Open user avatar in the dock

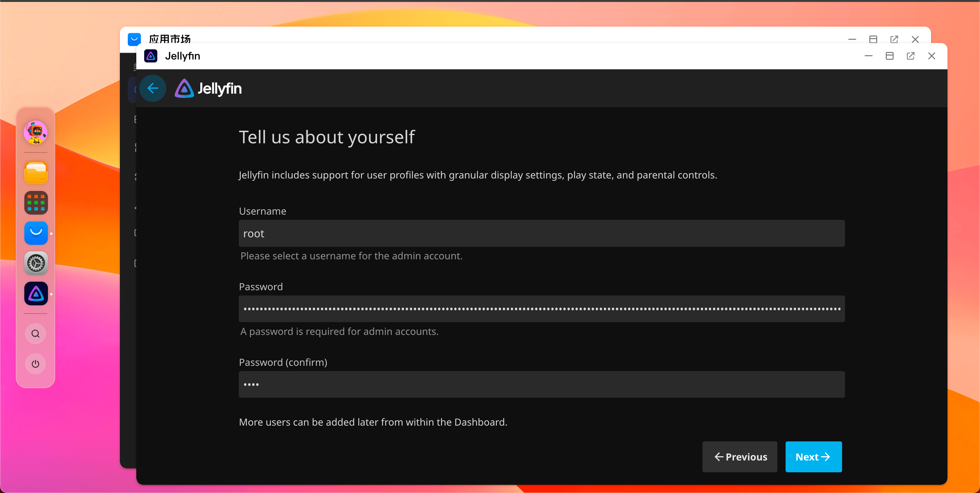36,133
